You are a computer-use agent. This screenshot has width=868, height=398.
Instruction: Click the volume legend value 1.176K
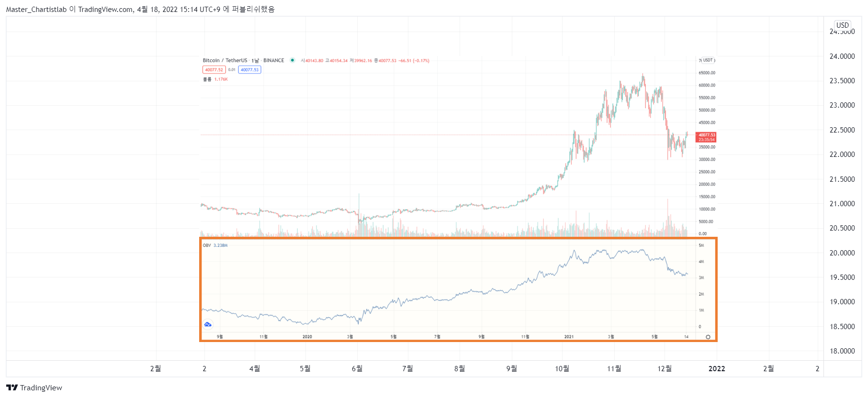coord(221,79)
